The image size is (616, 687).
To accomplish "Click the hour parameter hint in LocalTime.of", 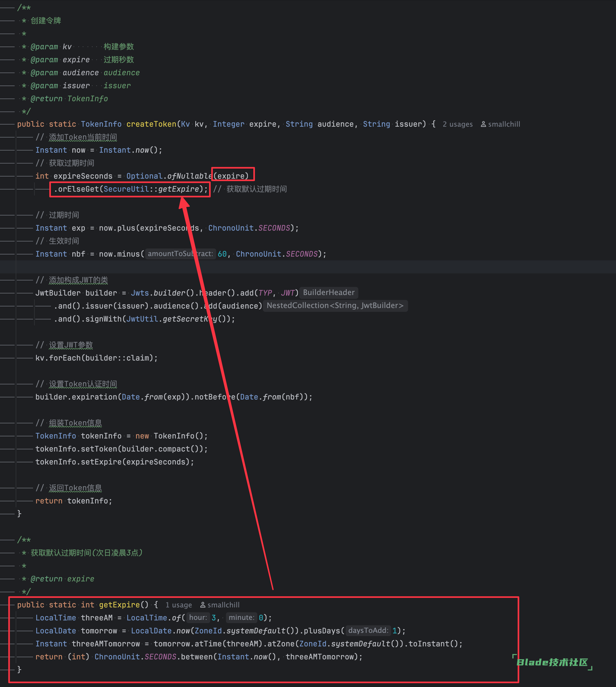I will [198, 618].
